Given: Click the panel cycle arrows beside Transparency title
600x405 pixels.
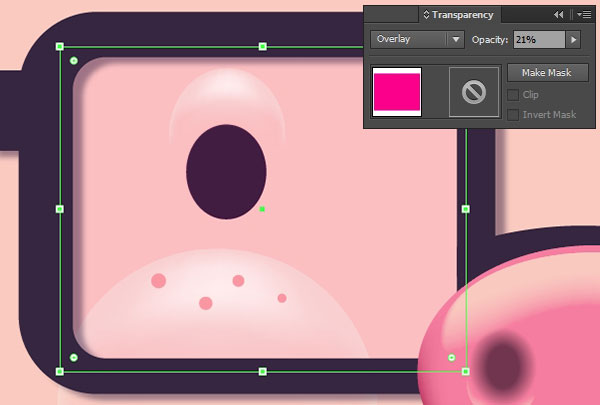Looking at the screenshot, I should (x=426, y=15).
